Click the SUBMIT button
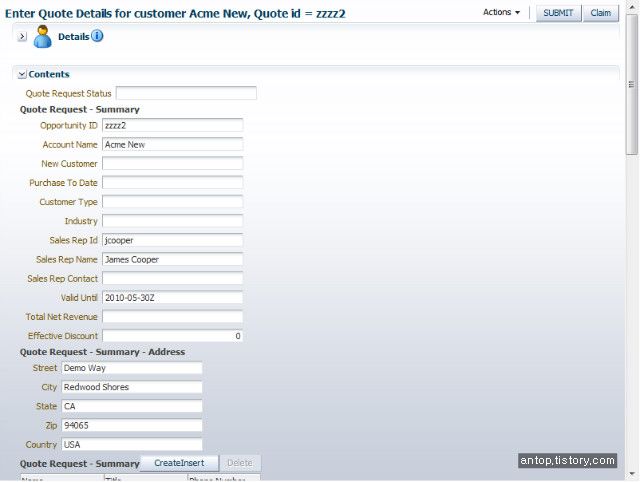This screenshot has width=640, height=482. click(558, 13)
